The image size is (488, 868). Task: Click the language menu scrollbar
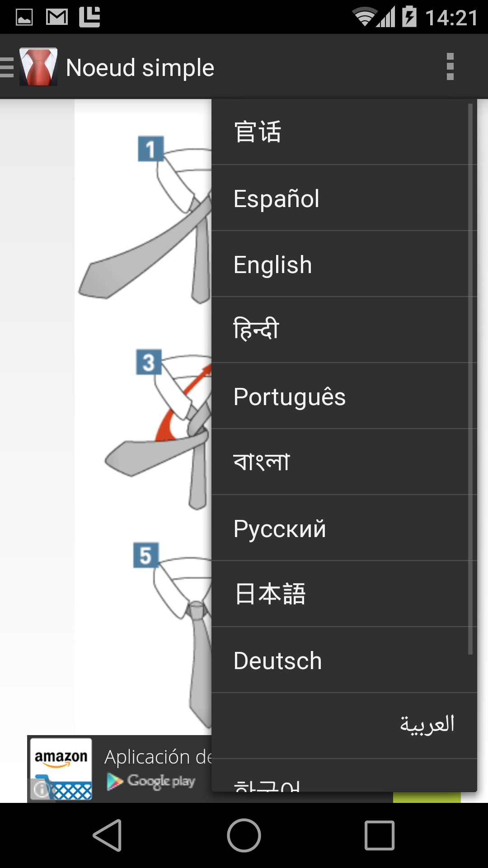[x=470, y=379]
